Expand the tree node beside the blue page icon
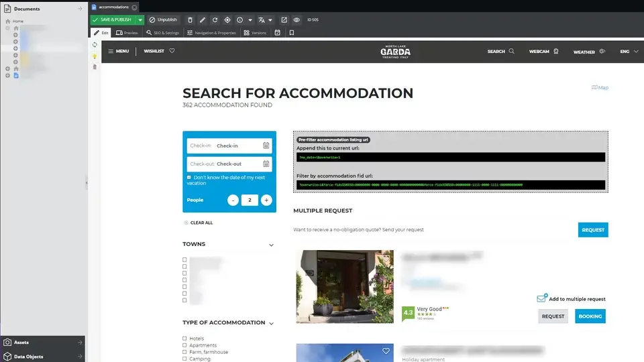This screenshot has width=644, height=362. point(7,76)
